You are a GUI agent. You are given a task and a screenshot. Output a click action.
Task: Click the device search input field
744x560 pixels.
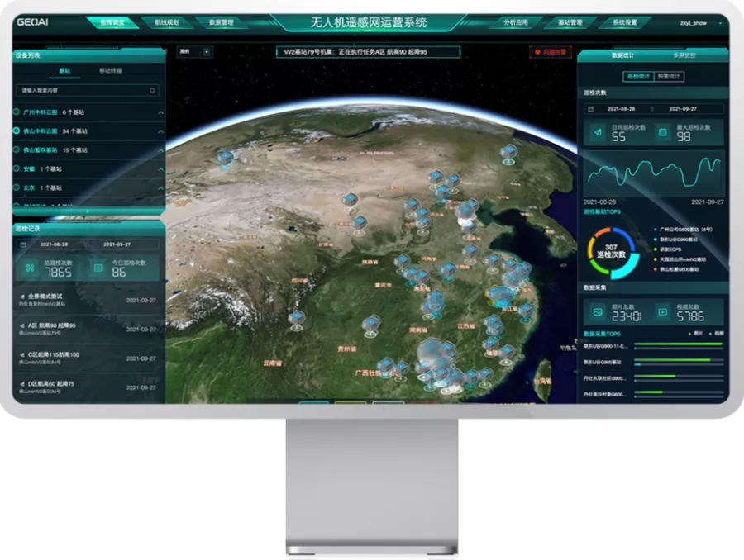(88, 90)
